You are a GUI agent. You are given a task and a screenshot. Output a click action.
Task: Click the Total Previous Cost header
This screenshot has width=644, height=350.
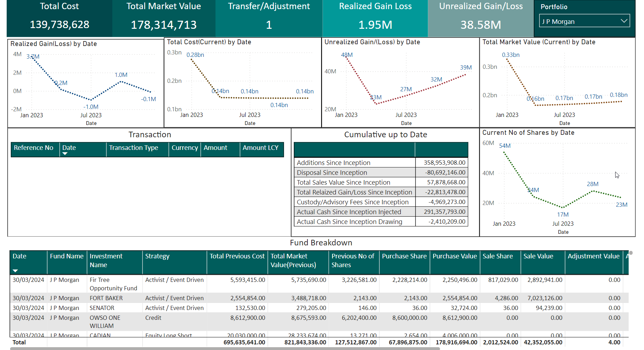coord(237,256)
